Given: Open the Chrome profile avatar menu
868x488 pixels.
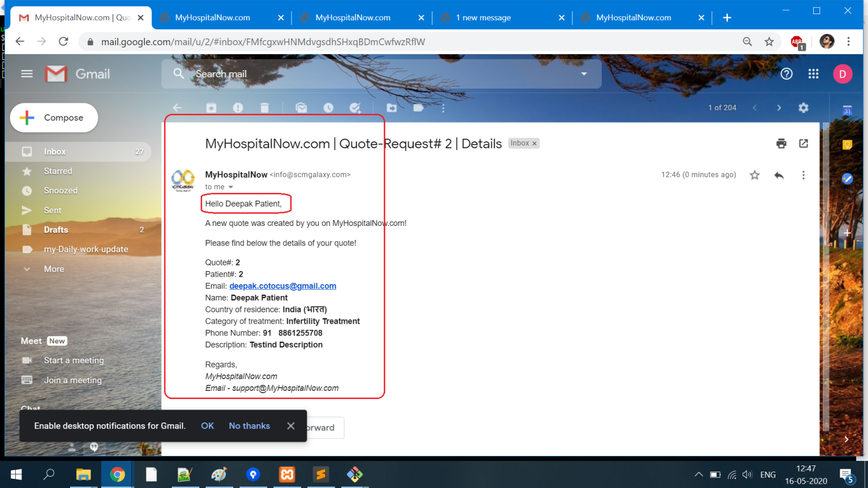Looking at the screenshot, I should pyautogui.click(x=827, y=41).
